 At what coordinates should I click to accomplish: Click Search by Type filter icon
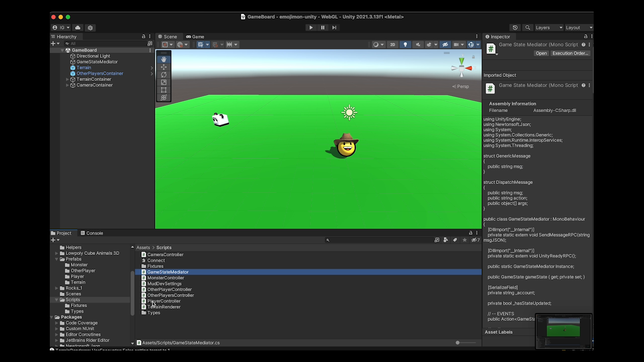(x=446, y=240)
